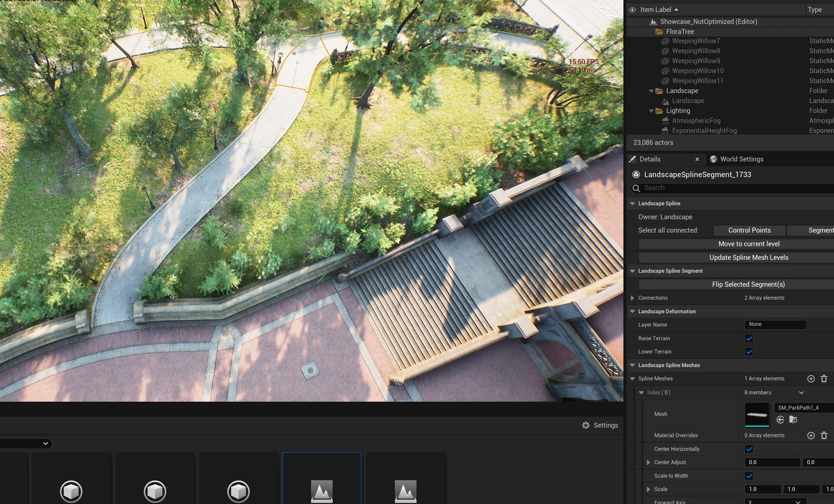Click the Update Spline Mesh Levels button
834x504 pixels.
point(749,257)
